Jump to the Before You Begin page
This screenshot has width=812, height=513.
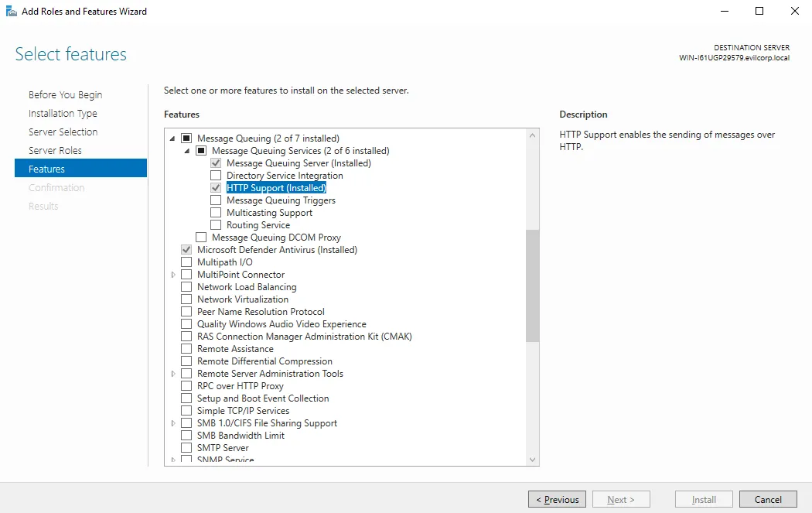[x=65, y=94]
